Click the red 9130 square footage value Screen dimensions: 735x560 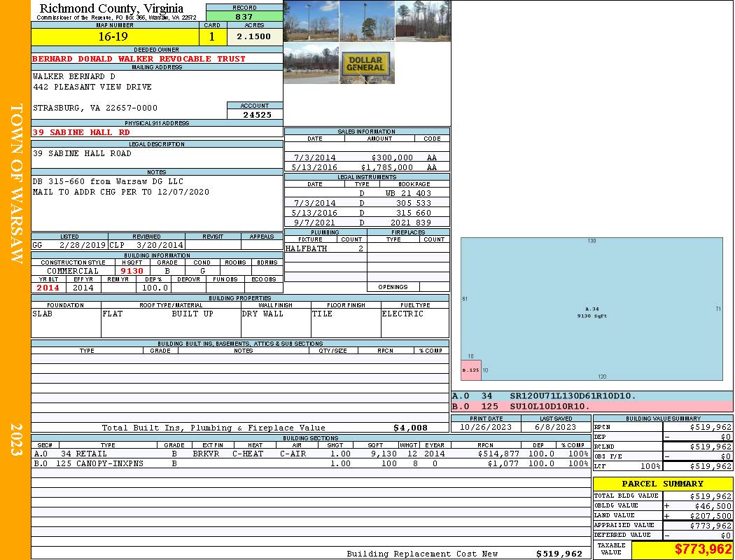(132, 271)
